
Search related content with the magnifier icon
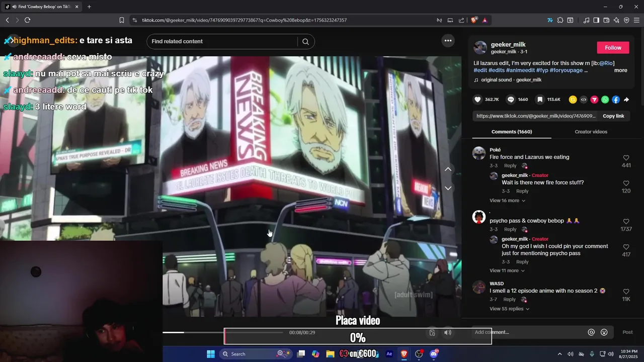point(305,42)
